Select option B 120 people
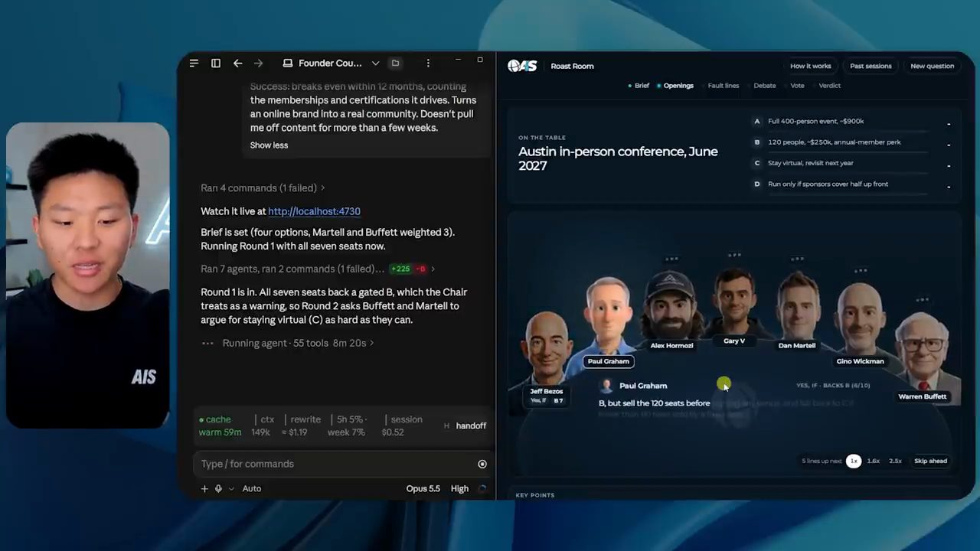Viewport: 980px width, 551px height. pyautogui.click(x=852, y=142)
